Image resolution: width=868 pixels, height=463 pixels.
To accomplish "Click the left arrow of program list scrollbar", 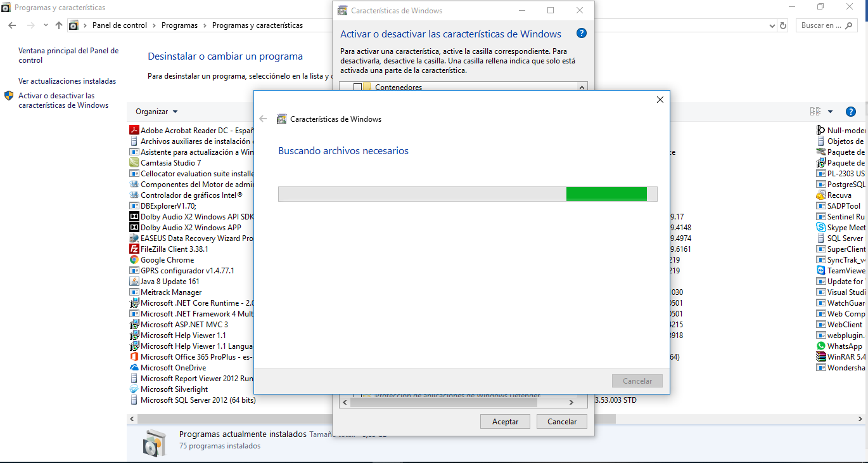I will (x=132, y=419).
